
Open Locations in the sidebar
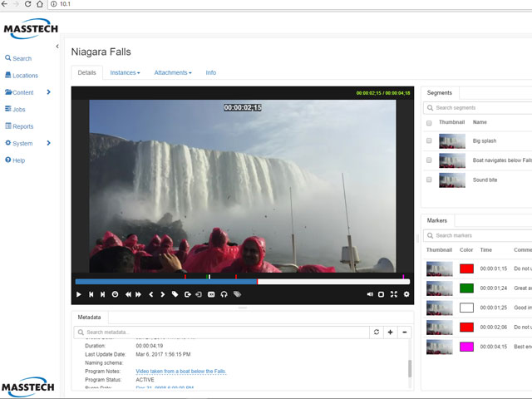(22, 76)
